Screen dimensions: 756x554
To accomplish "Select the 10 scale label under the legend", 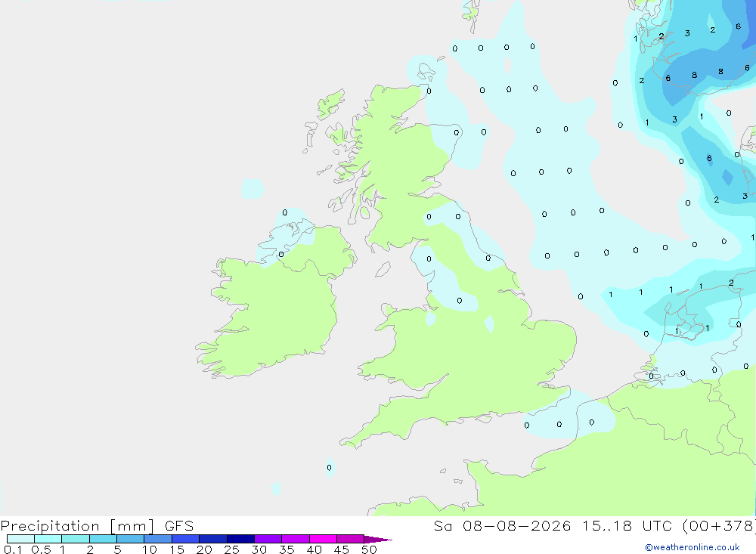I will click(x=150, y=549).
